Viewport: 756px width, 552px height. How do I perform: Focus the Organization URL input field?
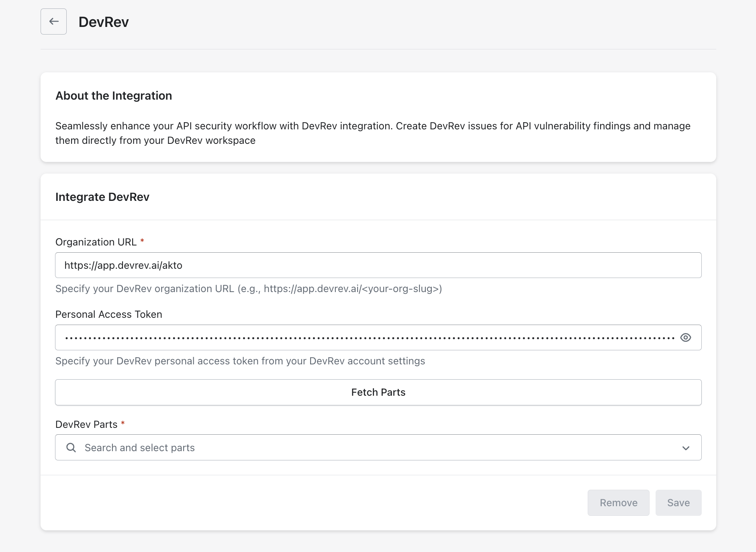378,265
